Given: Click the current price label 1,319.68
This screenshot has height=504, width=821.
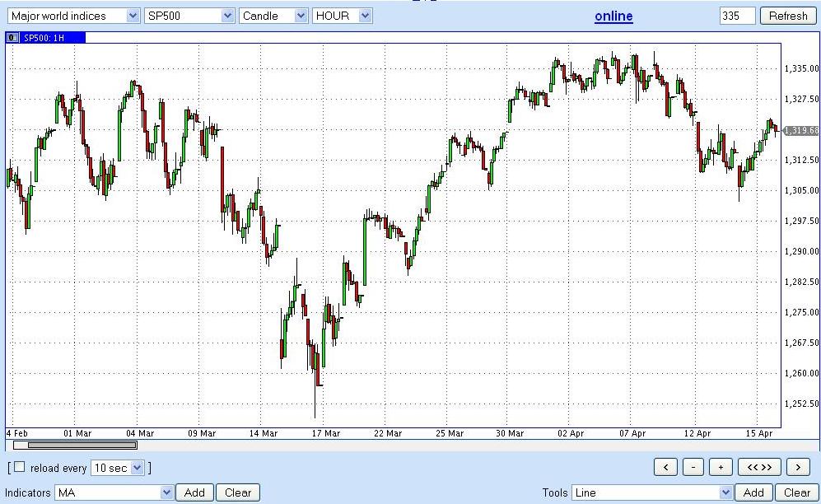Looking at the screenshot, I should tap(800, 130).
